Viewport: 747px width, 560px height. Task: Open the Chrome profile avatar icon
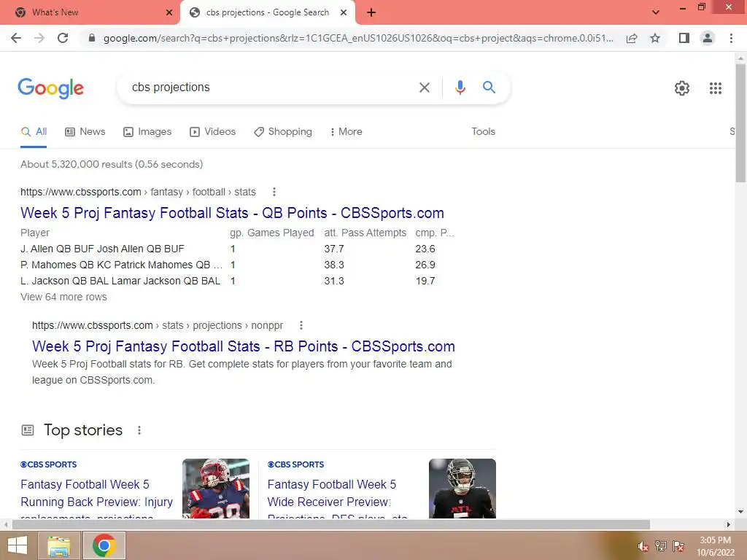tap(708, 38)
